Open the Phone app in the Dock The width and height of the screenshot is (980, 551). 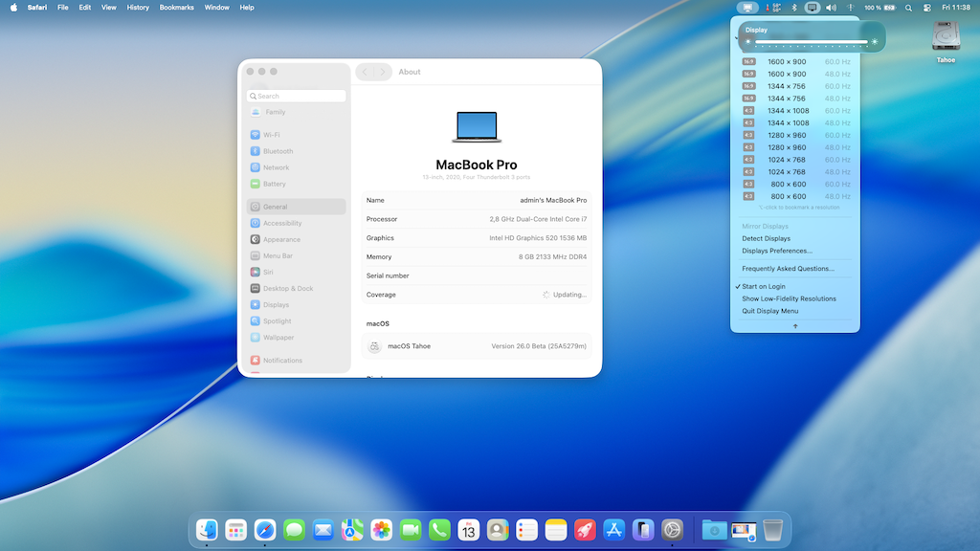439,530
